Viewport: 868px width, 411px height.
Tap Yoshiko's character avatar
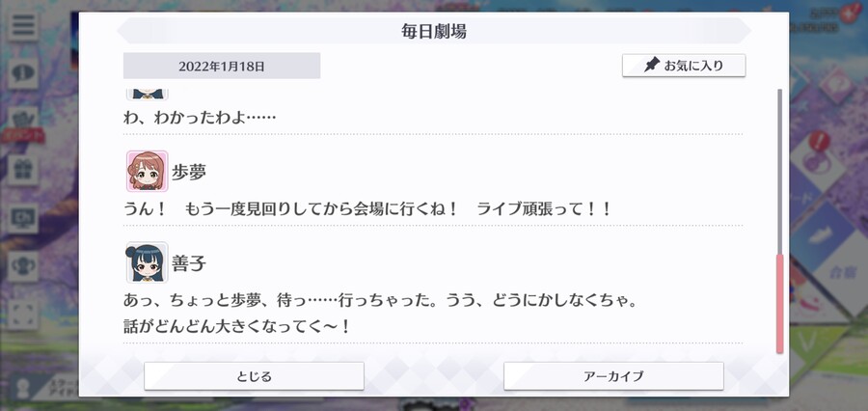click(x=147, y=262)
